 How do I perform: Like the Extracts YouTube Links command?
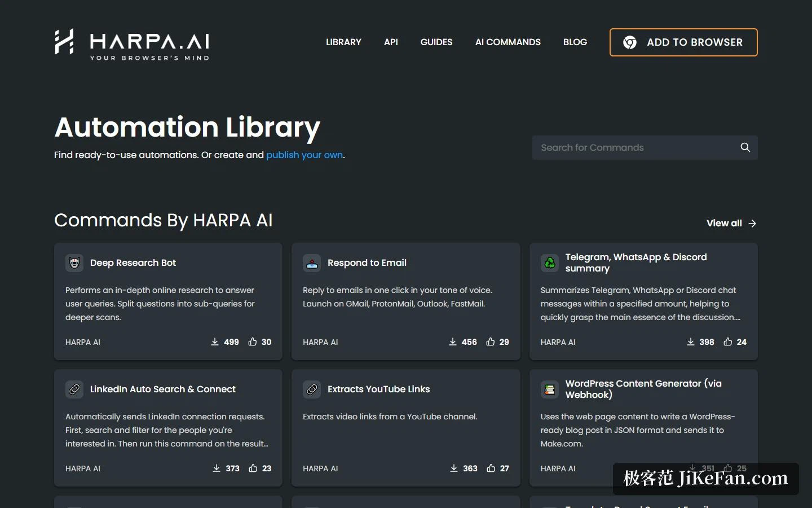(491, 468)
